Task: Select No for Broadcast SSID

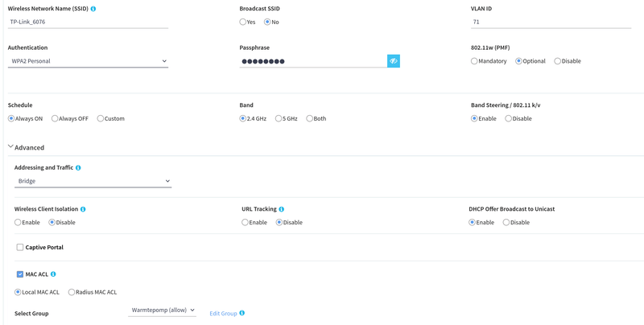Action: tap(267, 23)
